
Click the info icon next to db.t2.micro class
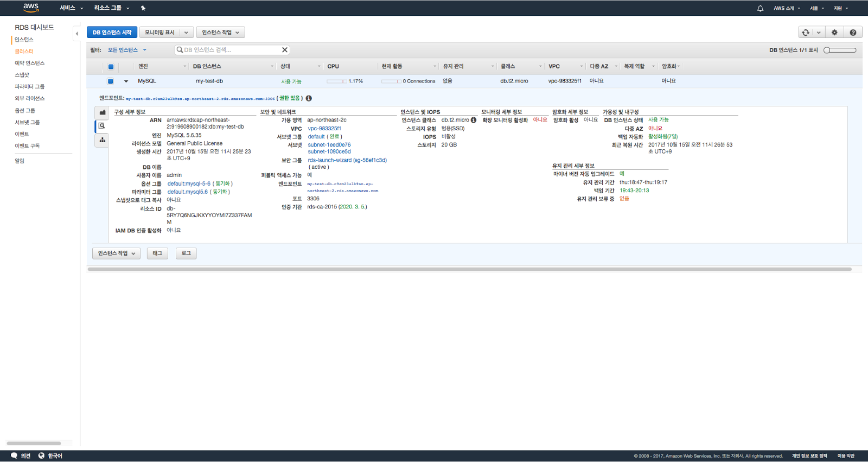[x=474, y=120]
